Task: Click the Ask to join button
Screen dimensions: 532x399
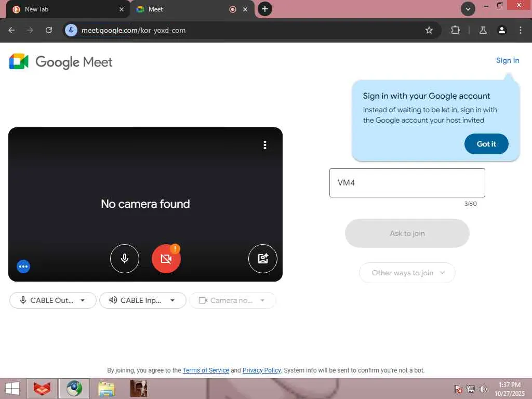Action: 407,233
